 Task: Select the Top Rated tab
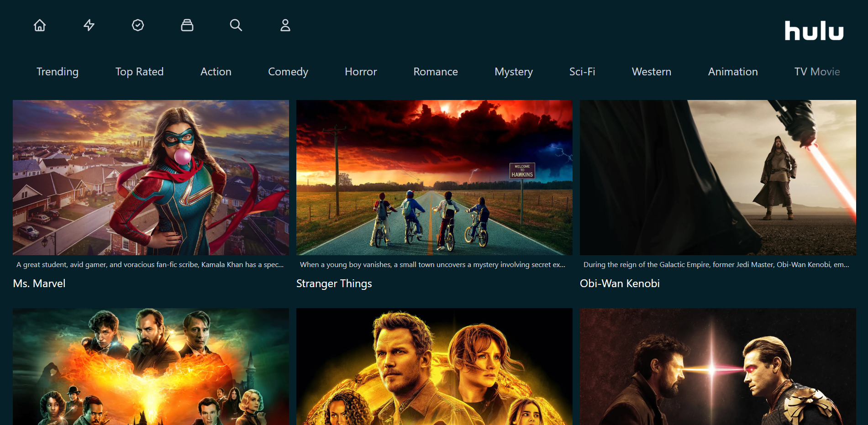139,72
